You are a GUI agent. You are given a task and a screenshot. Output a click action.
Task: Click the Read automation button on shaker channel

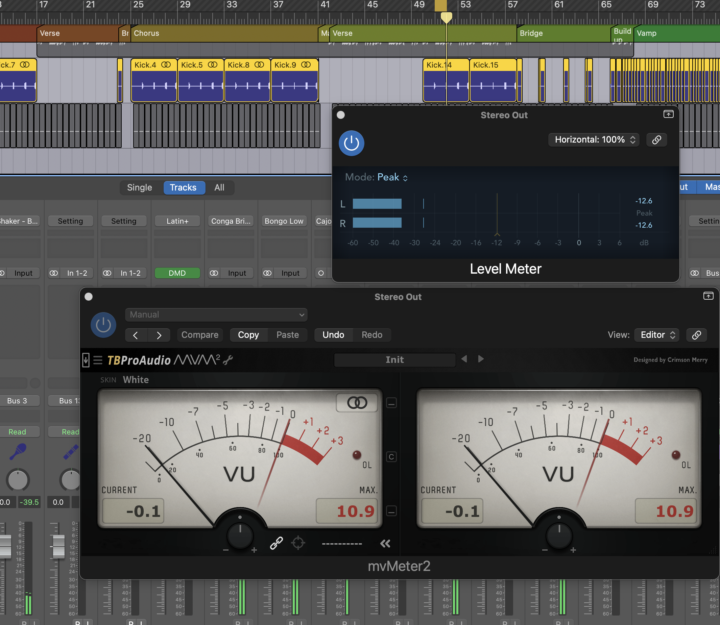pos(17,432)
